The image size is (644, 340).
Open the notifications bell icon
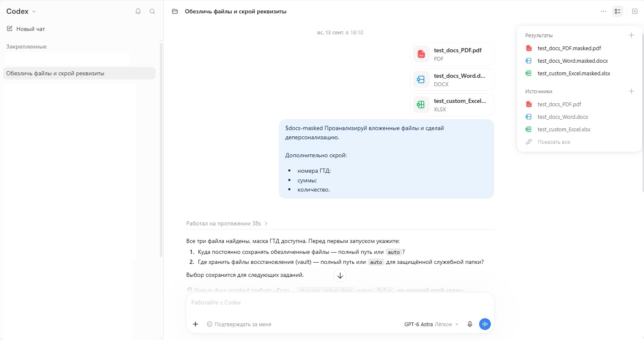point(138,11)
